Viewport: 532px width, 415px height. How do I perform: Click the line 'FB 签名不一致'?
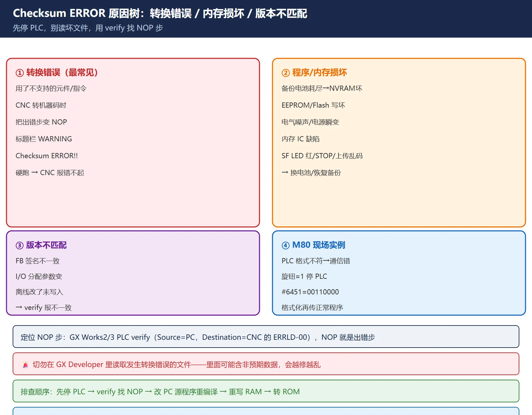(x=38, y=261)
